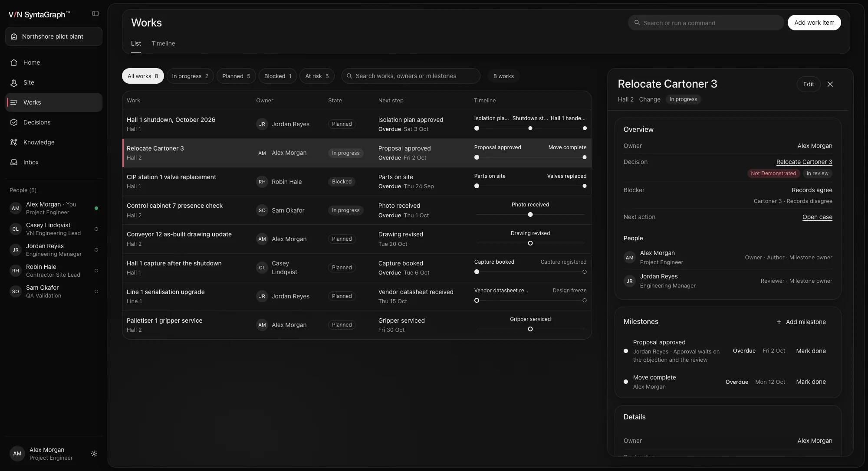Select the Works list icon in the sidebar

click(14, 102)
